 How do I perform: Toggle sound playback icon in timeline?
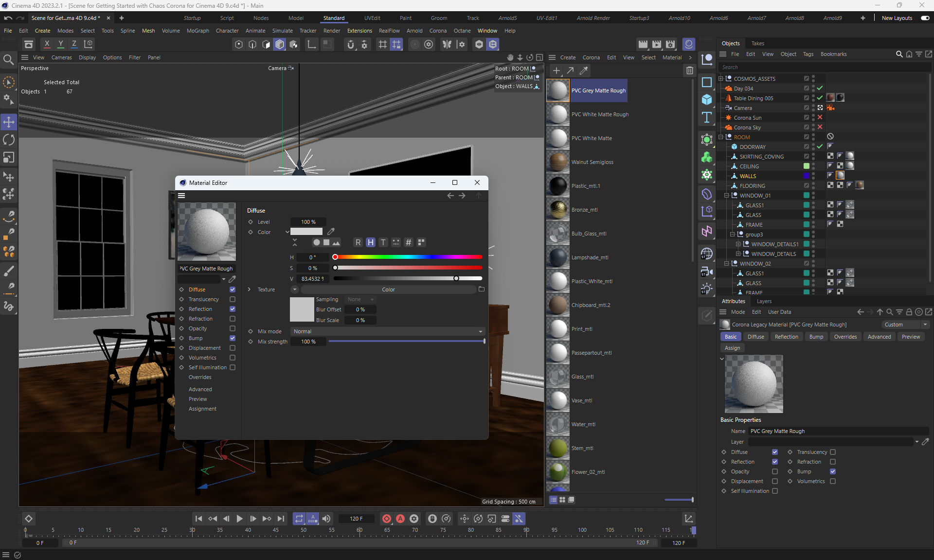click(x=326, y=519)
